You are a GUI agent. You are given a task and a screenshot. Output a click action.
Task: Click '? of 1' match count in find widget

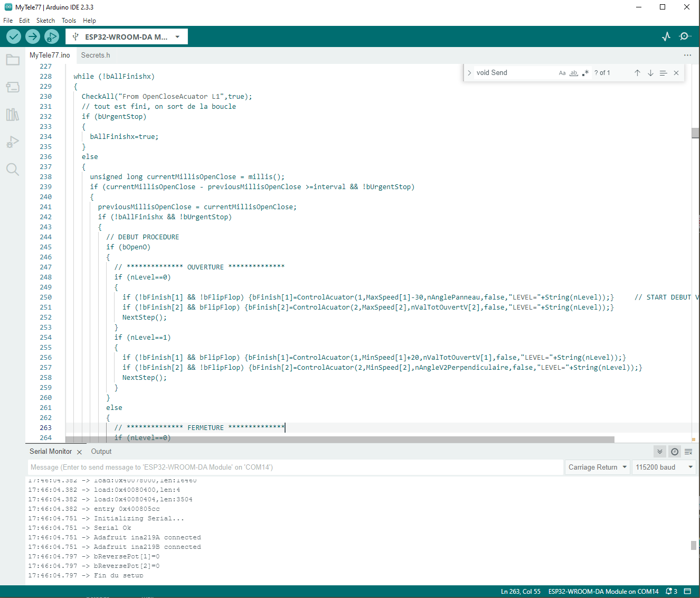[x=602, y=73]
